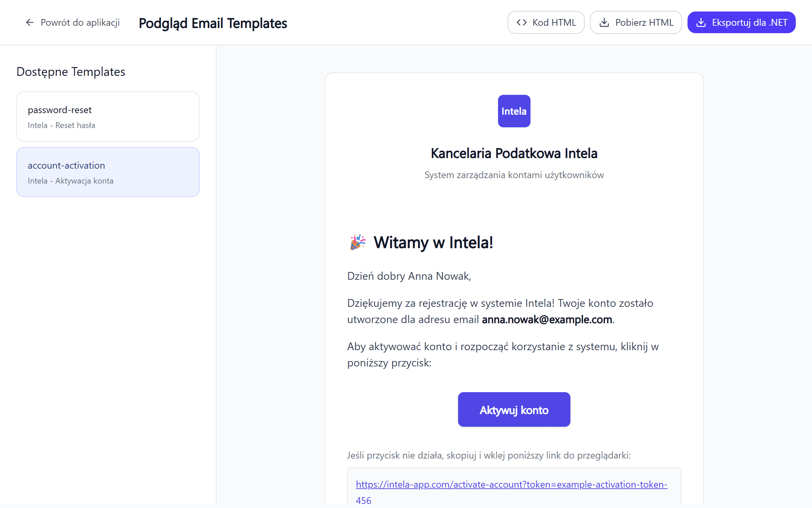Viewport: 812px width, 508px height.
Task: Click the party popper emoji
Action: point(358,242)
